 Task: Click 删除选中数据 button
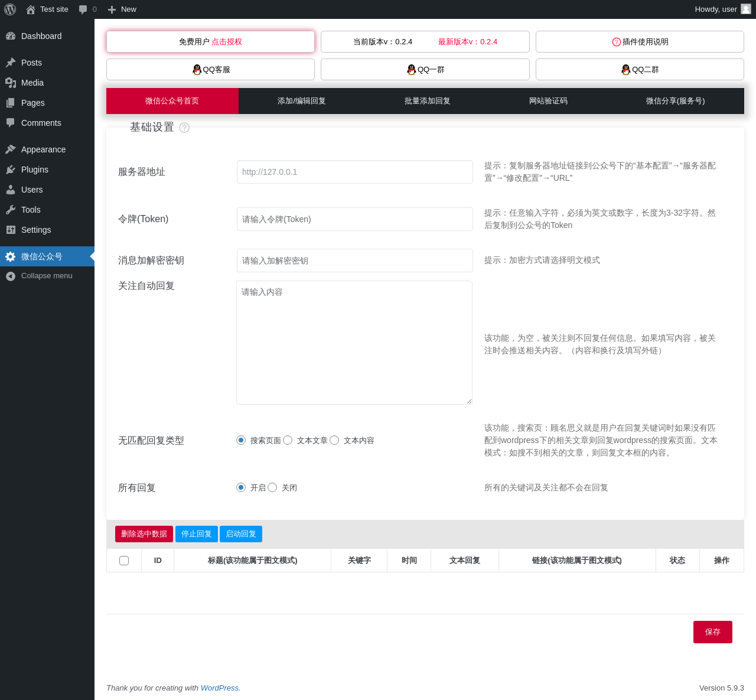click(144, 534)
